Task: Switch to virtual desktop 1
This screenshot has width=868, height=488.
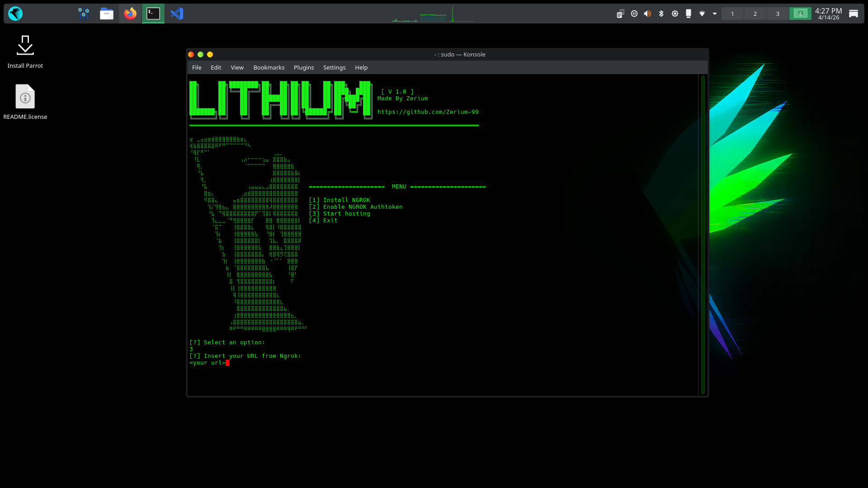Action: 732,14
